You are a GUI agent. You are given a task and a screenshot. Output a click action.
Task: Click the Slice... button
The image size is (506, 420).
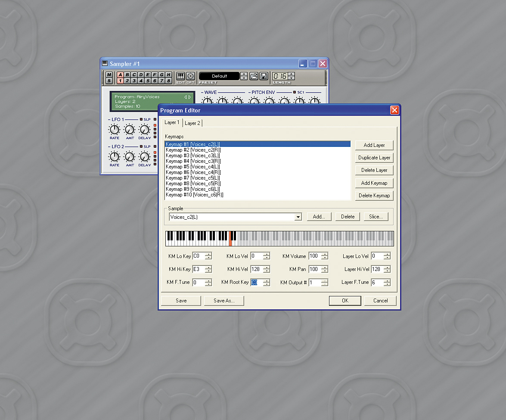coord(376,217)
